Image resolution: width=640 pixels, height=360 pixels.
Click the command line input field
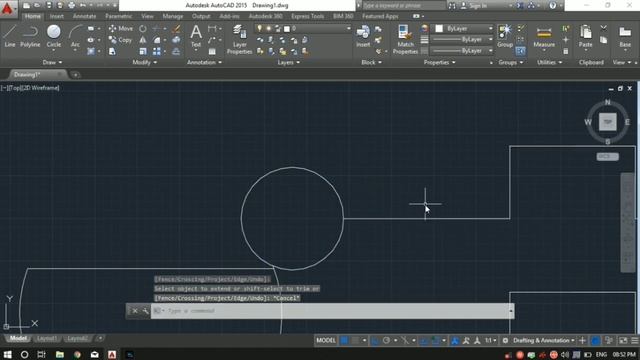click(x=332, y=311)
